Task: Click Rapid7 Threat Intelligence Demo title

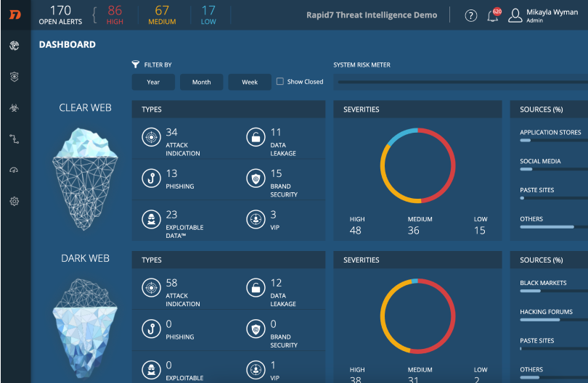Action: click(372, 15)
